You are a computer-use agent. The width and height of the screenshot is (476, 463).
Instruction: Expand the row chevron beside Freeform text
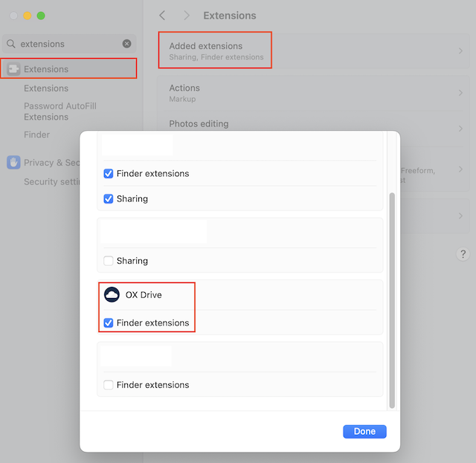[460, 169]
